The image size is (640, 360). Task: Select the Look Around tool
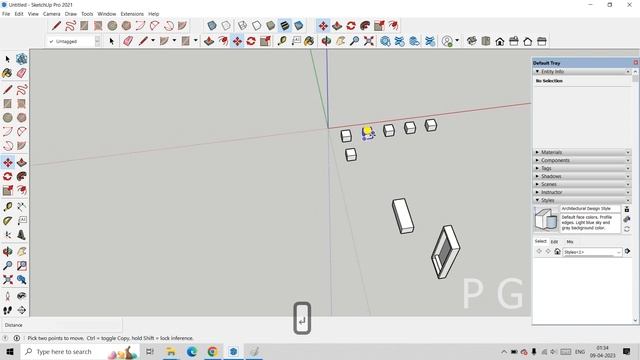[21, 296]
